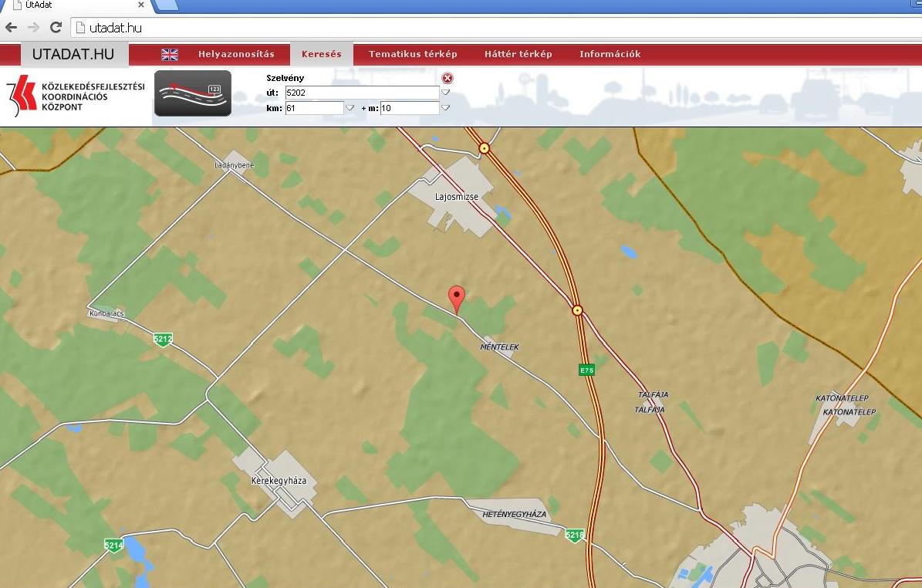Click the road section search icon
922x588 pixels.
click(192, 93)
